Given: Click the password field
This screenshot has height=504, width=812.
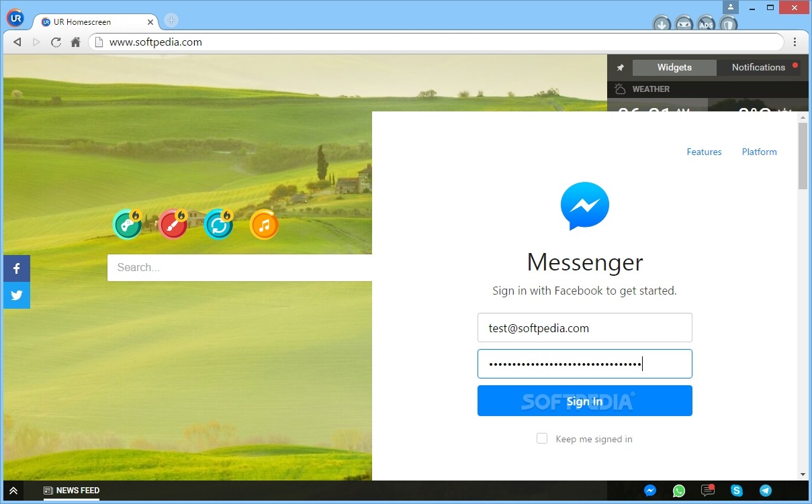Looking at the screenshot, I should [x=584, y=364].
